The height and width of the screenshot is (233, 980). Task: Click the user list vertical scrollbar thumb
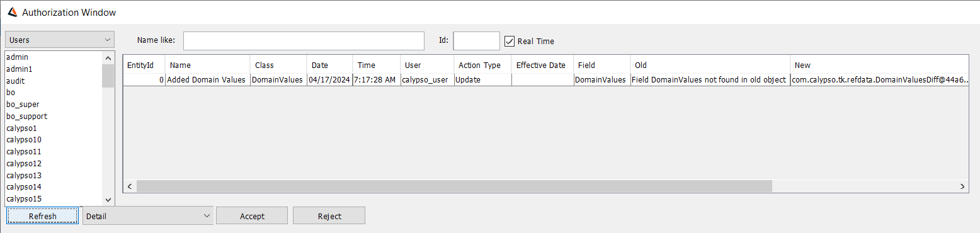click(x=108, y=75)
